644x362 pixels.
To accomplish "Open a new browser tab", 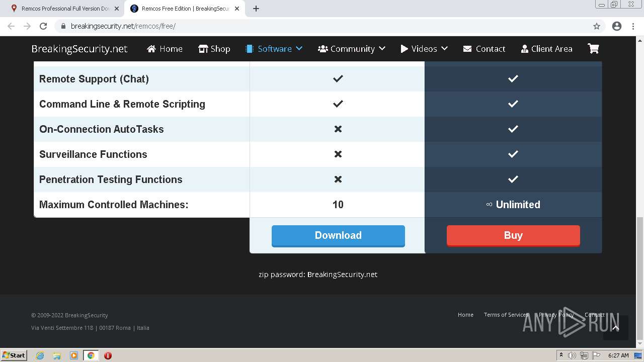I will click(256, 9).
